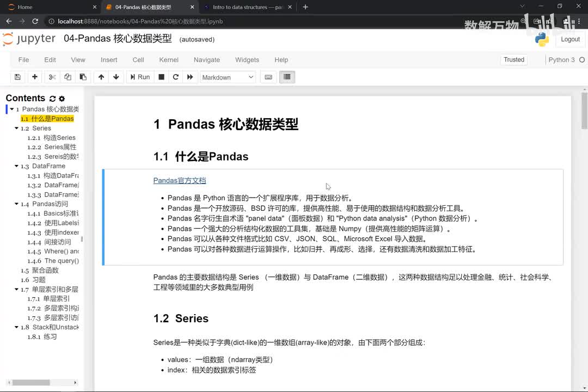Viewport: 588px width, 392px height.
Task: Open the Help menu
Action: (281, 60)
